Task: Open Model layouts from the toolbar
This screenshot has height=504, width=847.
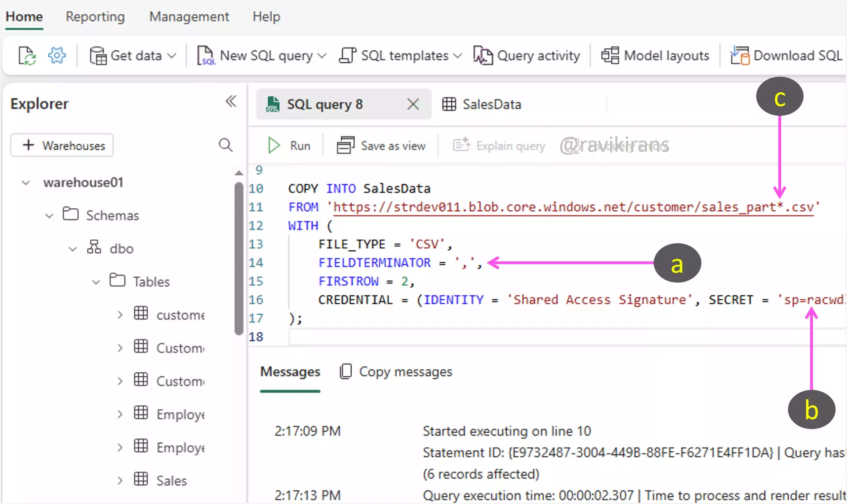Action: [x=655, y=56]
